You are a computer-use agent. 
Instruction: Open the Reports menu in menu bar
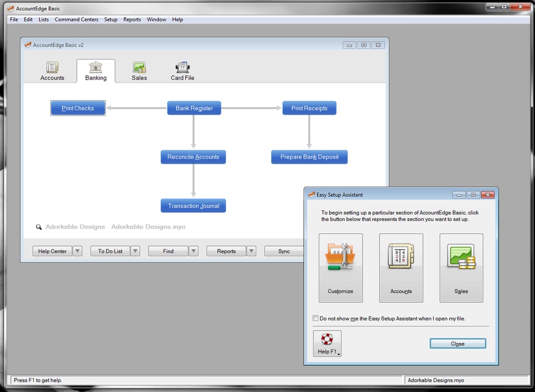click(x=132, y=19)
